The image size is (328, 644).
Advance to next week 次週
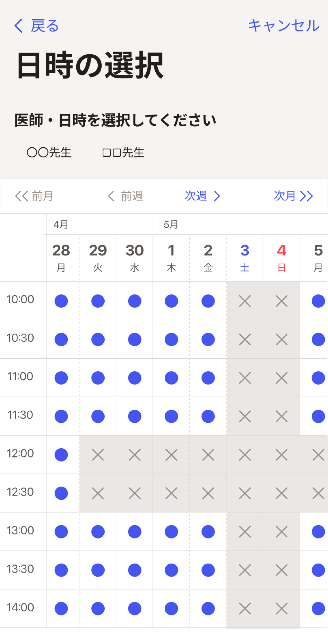203,196
